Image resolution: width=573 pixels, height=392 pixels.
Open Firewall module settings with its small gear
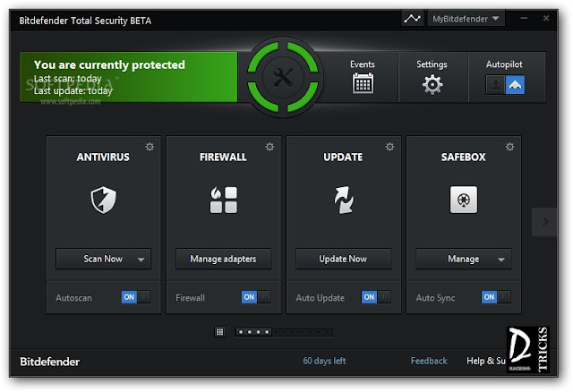[269, 147]
